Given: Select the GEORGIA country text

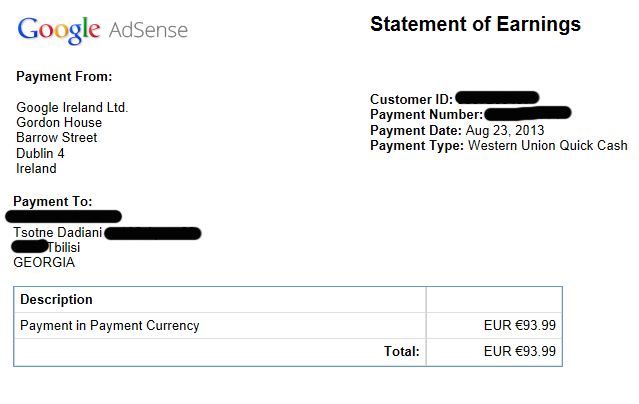Looking at the screenshot, I should tap(44, 263).
